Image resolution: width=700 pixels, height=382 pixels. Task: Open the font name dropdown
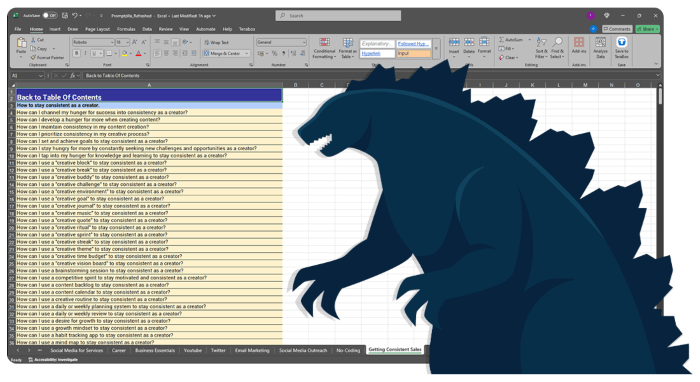(x=112, y=42)
